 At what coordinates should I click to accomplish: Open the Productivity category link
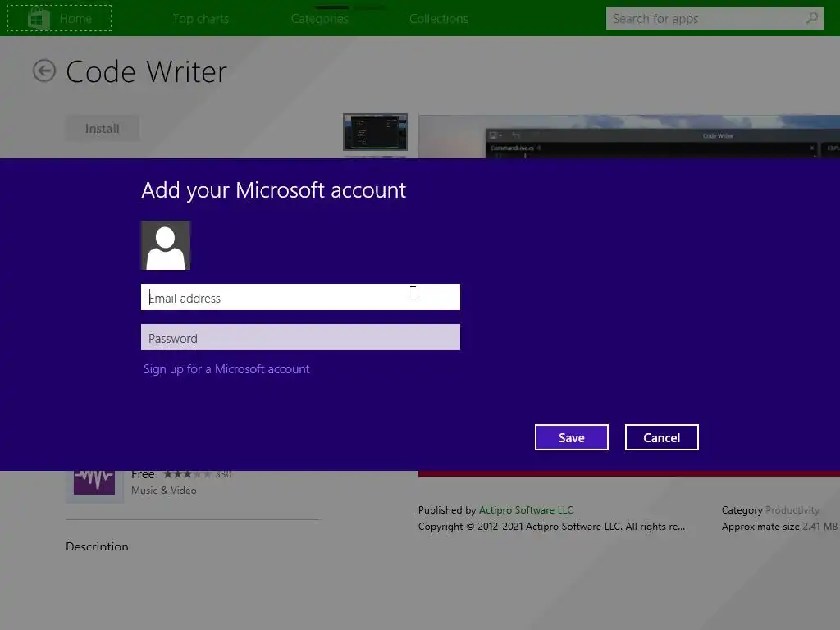click(792, 510)
